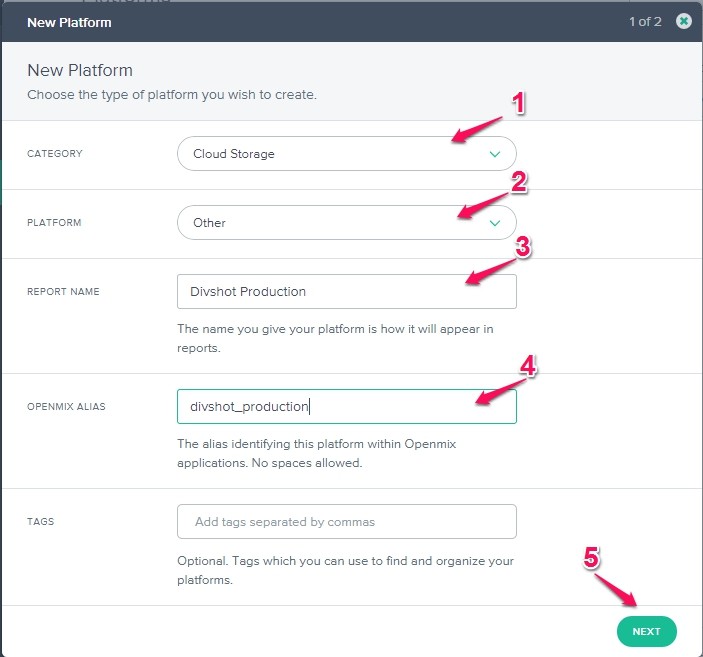Click the PLATFORM field label
This screenshot has width=703, height=657.
tap(56, 223)
